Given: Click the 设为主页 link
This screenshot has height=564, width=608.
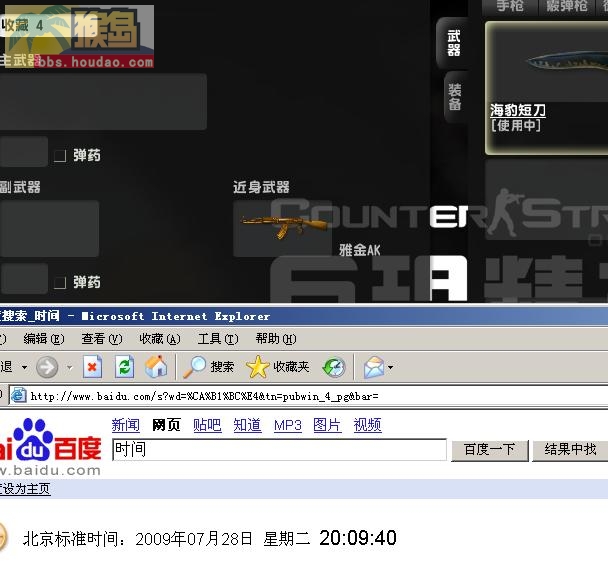Looking at the screenshot, I should (x=25, y=488).
